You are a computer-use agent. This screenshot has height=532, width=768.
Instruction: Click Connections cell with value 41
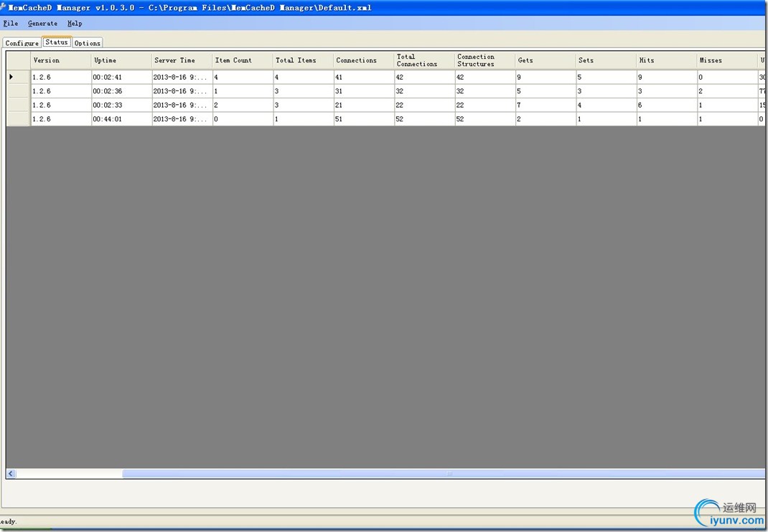364,77
